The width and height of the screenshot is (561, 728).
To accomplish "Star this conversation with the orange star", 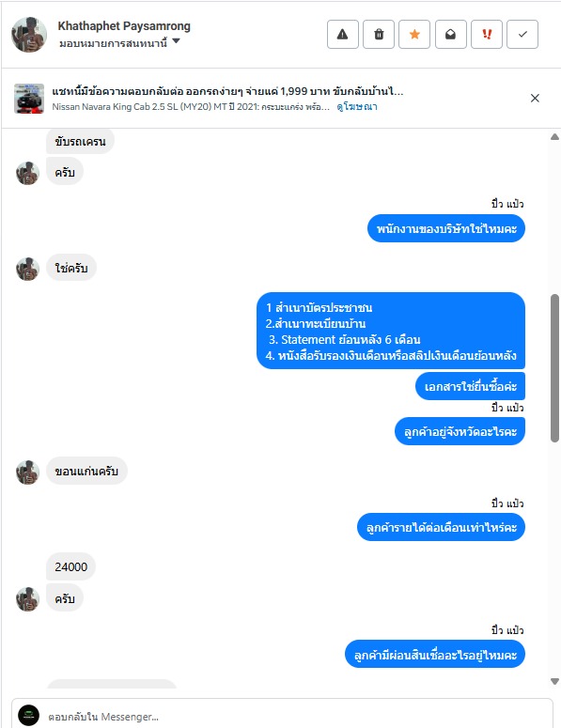I will pyautogui.click(x=414, y=35).
